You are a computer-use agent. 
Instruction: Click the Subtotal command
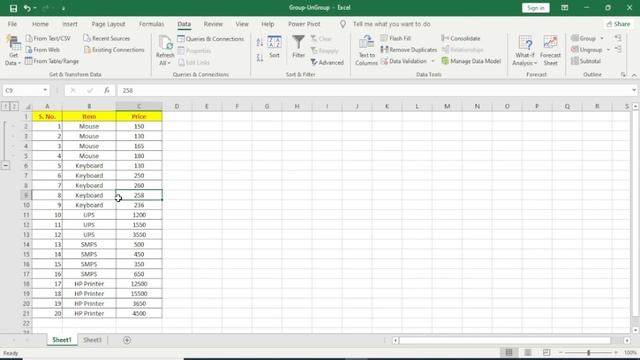[586, 61]
